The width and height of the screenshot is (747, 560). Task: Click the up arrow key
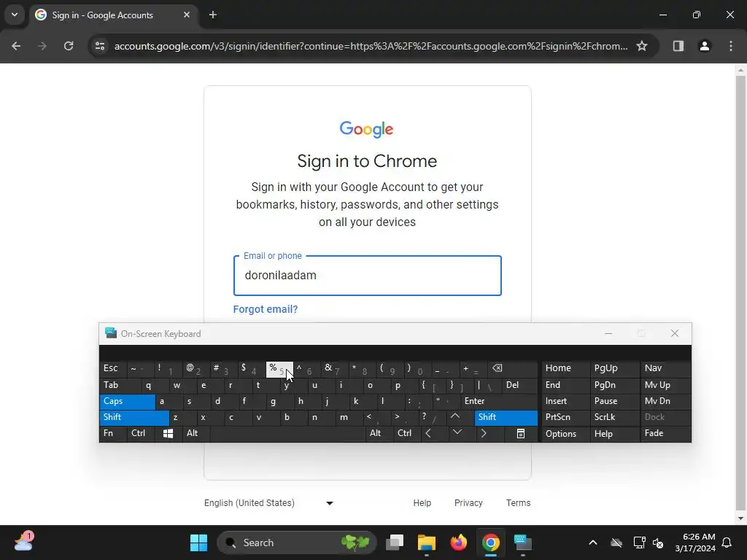pyautogui.click(x=461, y=418)
